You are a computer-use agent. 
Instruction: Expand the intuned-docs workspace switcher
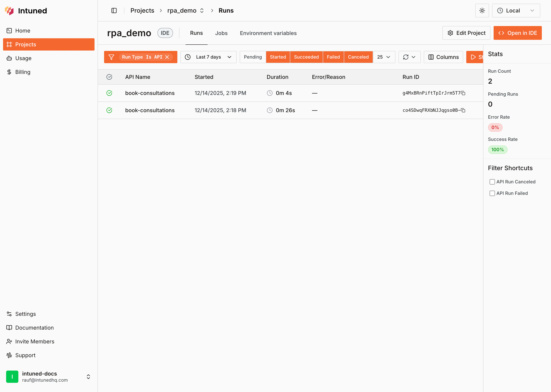tap(88, 376)
